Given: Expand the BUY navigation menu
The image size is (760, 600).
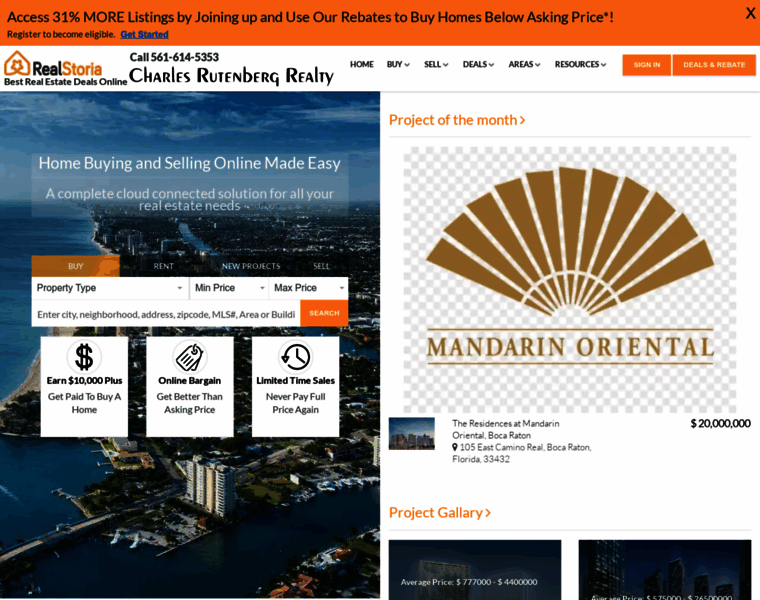Looking at the screenshot, I should [398, 64].
